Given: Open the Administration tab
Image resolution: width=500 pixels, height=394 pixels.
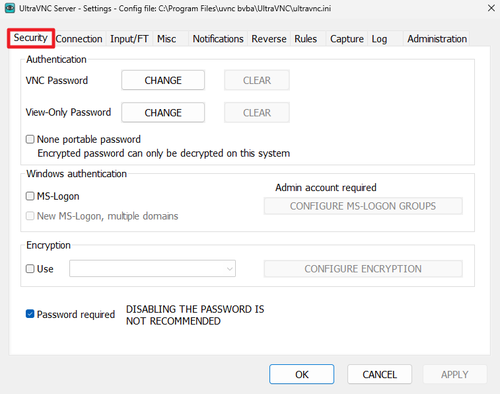Looking at the screenshot, I should point(437,39).
